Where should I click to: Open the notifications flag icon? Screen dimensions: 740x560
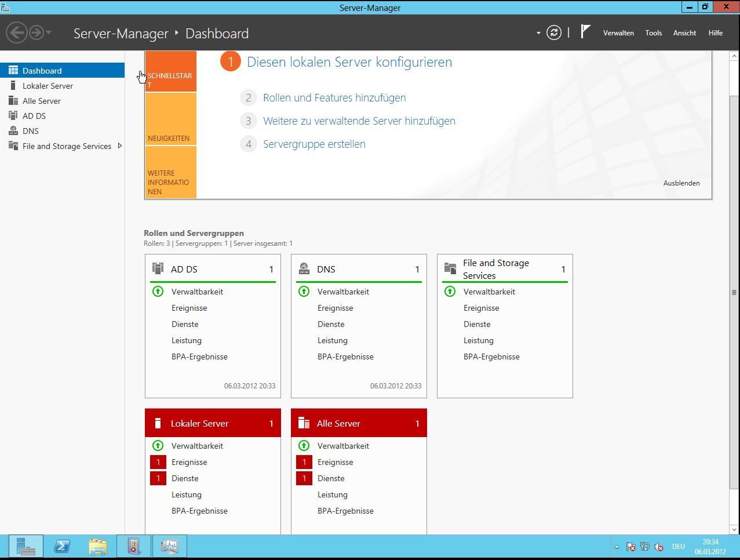click(585, 32)
